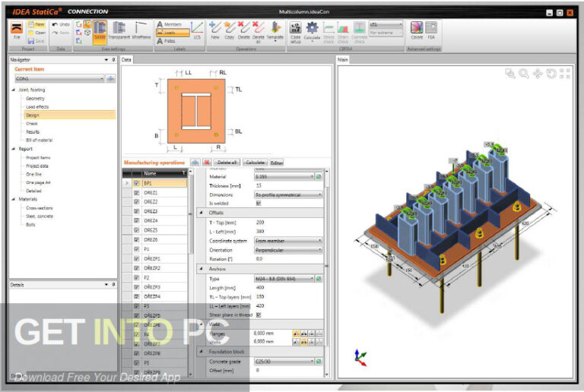Image resolution: width=584 pixels, height=392 pixels.
Task: Add new manufacturing operation (plus icon)
Action: [x=195, y=163]
